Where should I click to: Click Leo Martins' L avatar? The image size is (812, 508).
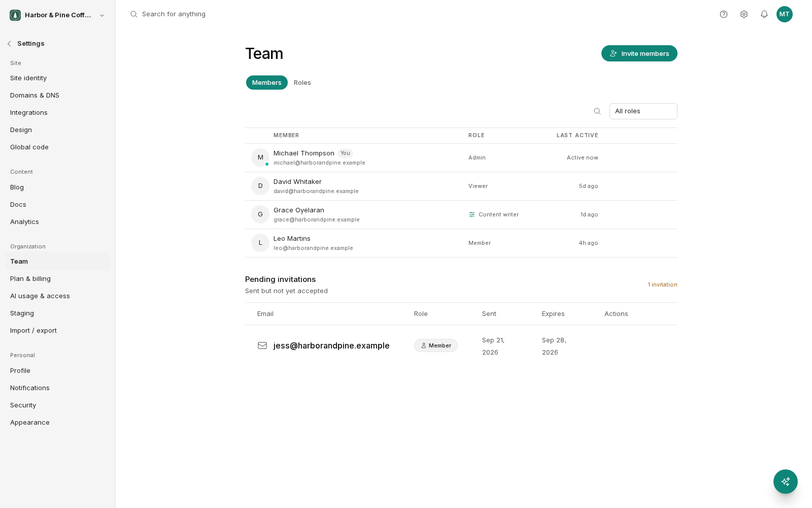point(260,243)
